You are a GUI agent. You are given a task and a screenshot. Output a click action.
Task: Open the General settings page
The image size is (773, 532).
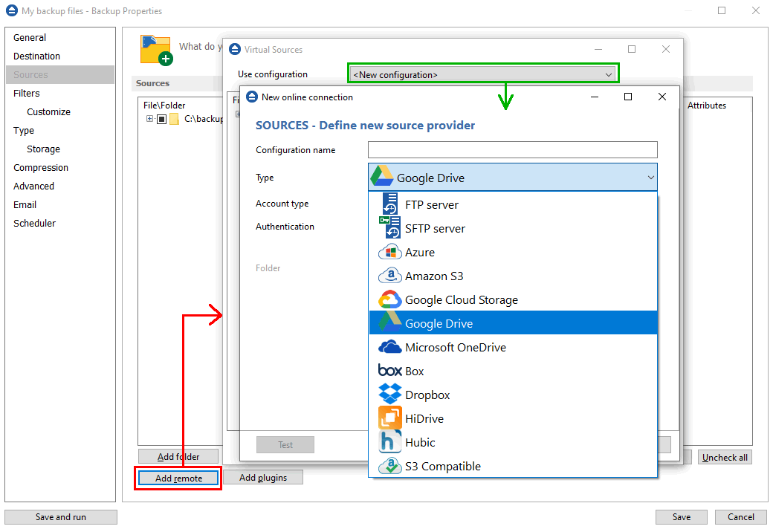[30, 37]
